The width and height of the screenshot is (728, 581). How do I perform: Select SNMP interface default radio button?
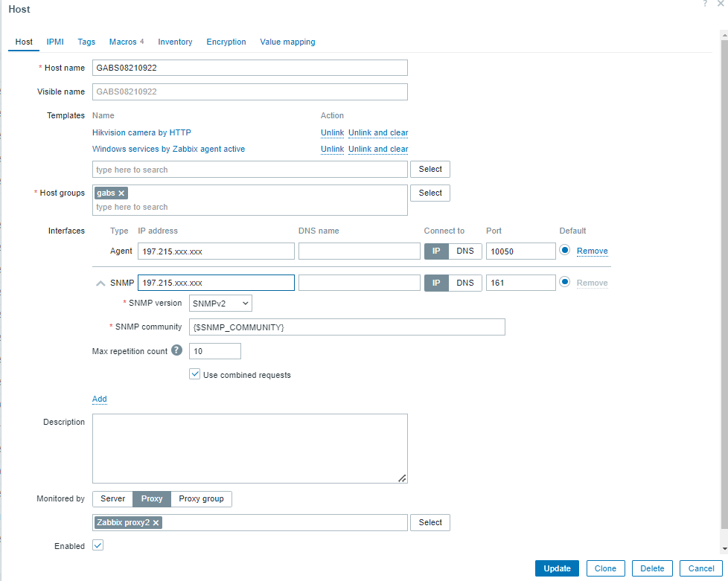564,282
